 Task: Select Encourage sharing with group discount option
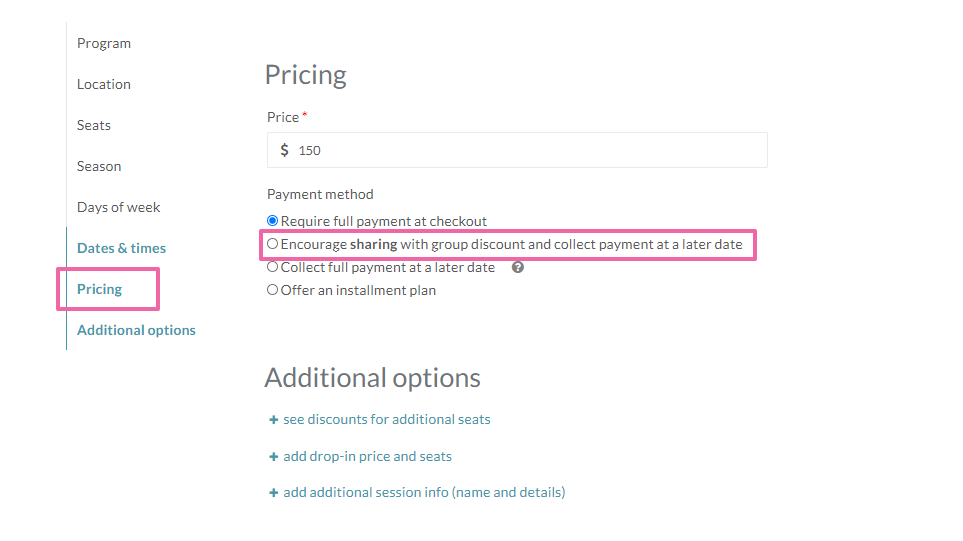pos(273,244)
